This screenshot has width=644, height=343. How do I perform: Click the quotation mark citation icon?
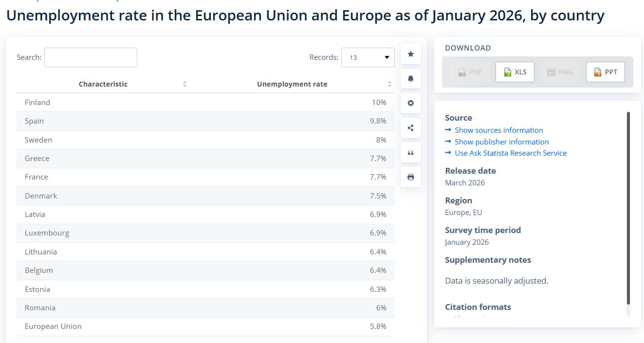click(x=410, y=153)
